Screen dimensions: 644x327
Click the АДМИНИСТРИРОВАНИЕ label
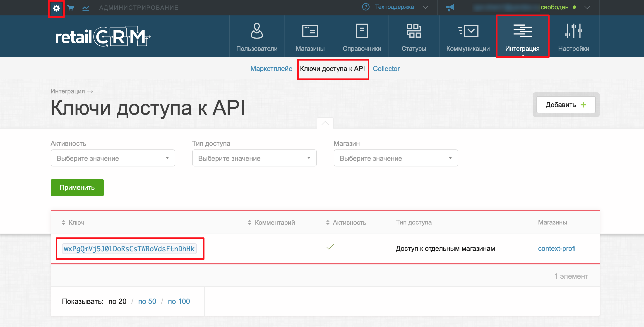[139, 8]
